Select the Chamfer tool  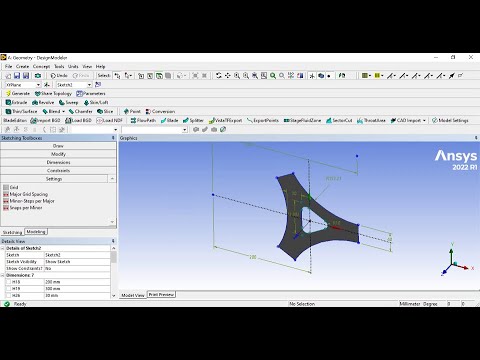(x=80, y=111)
